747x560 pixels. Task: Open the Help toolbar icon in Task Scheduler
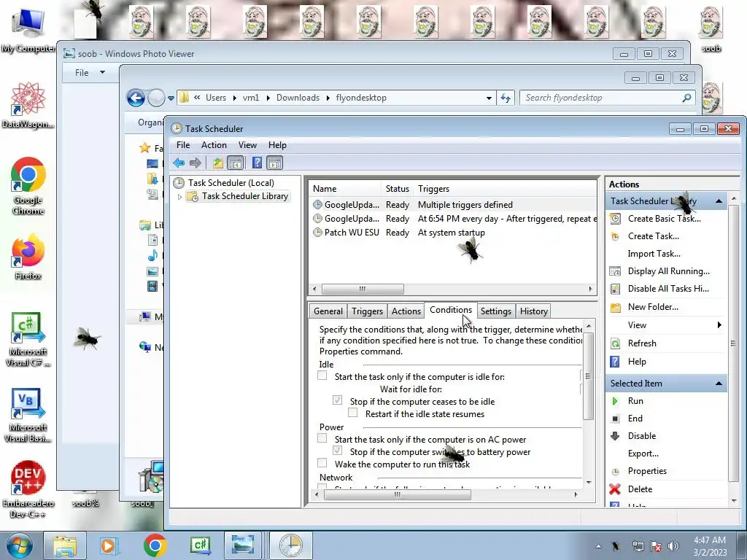click(x=257, y=163)
